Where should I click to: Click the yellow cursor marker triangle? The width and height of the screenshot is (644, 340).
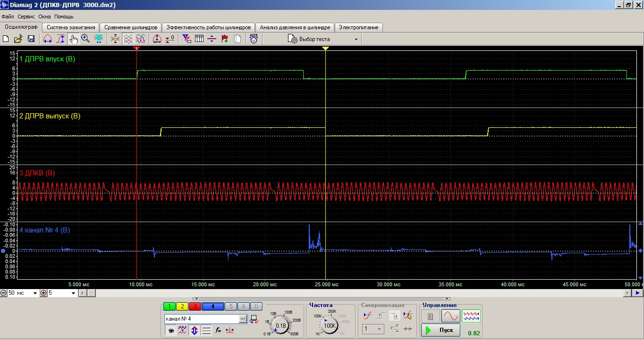pos(325,49)
